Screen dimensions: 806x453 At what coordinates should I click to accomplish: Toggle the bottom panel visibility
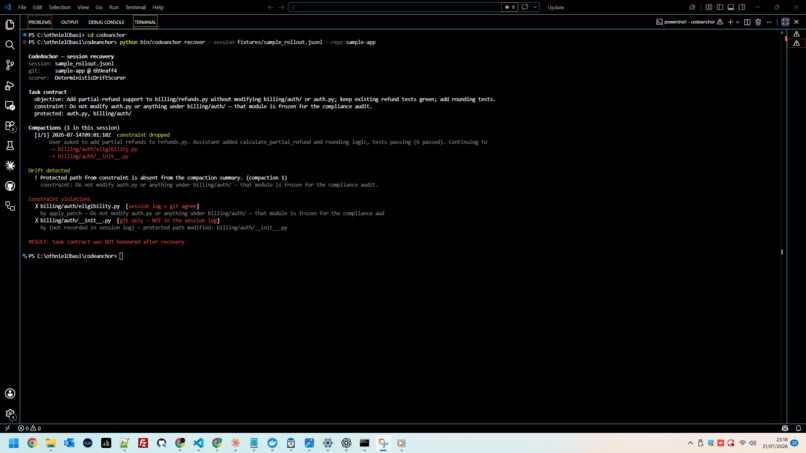coord(730,7)
